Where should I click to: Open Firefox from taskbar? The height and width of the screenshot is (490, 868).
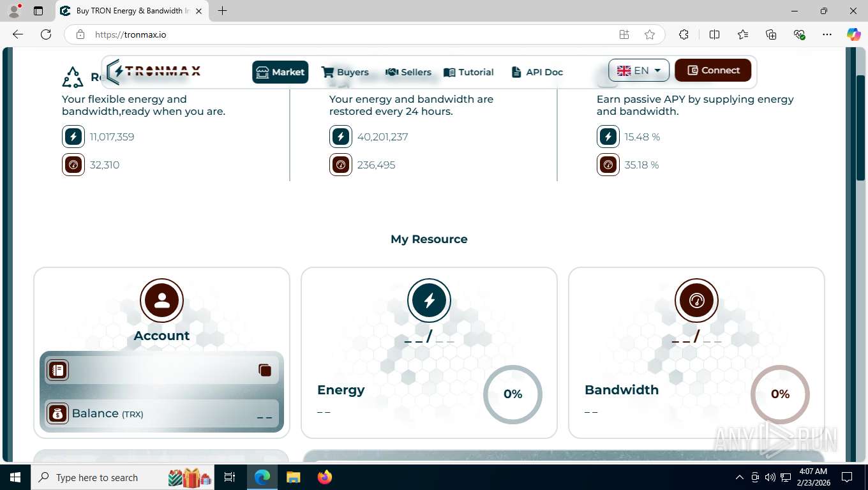(325, 477)
